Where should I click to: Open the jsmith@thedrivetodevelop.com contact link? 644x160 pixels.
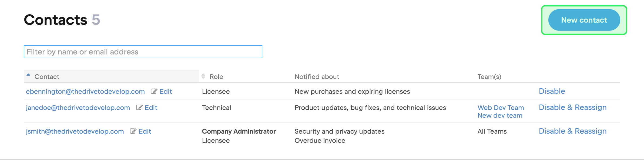click(75, 131)
